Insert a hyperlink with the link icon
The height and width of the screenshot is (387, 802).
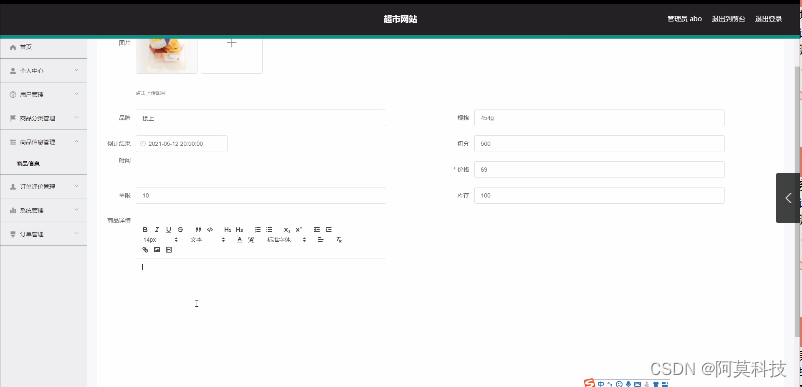click(145, 249)
